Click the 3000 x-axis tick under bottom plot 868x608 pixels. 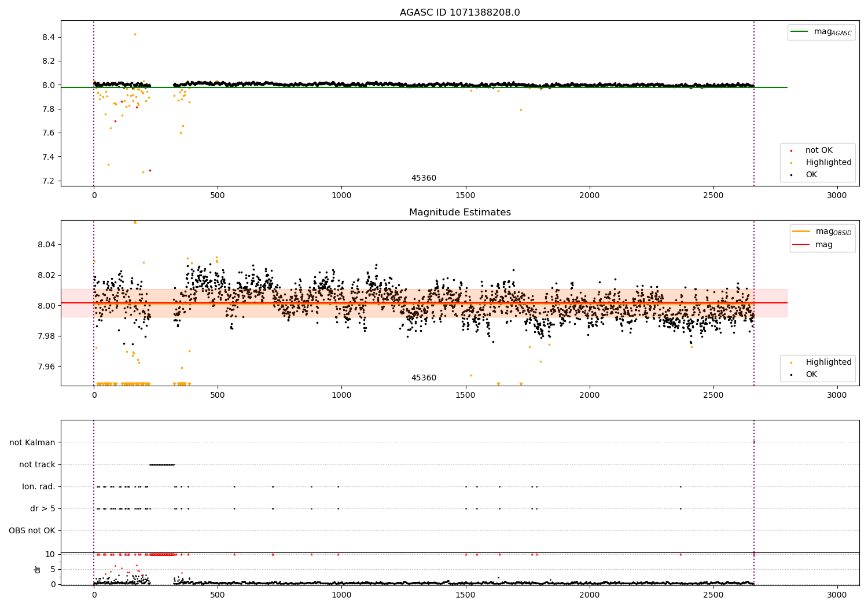coord(837,595)
